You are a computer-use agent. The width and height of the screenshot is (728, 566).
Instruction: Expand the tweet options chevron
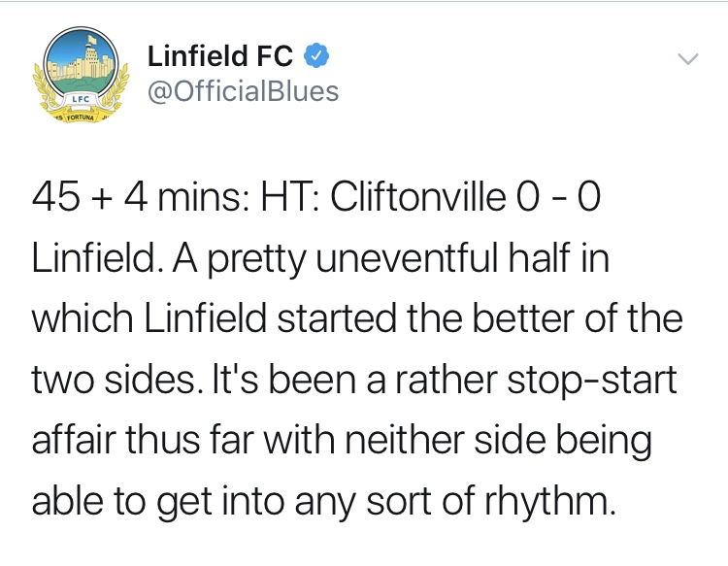pyautogui.click(x=687, y=59)
